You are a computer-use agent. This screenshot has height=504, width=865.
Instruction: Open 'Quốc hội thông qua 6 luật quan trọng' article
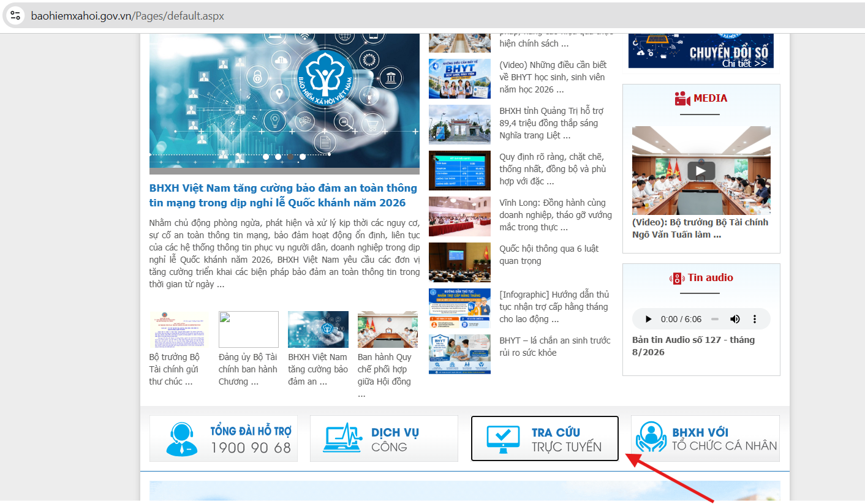[549, 255]
